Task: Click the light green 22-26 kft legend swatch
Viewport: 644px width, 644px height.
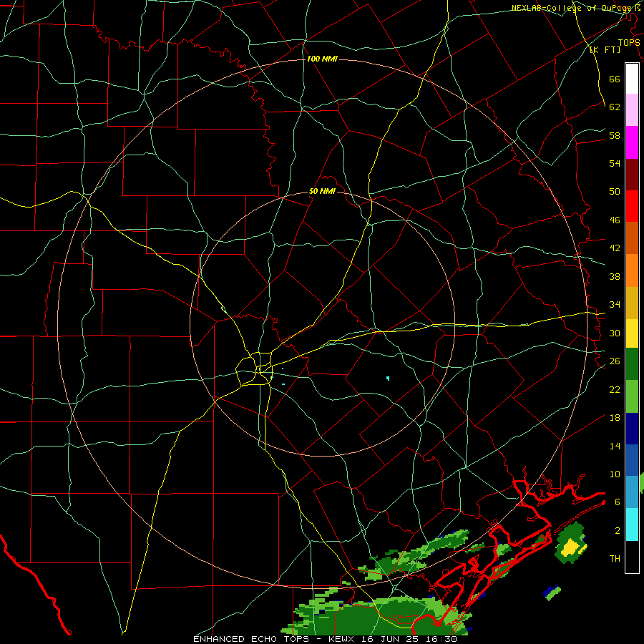Action: (x=632, y=396)
